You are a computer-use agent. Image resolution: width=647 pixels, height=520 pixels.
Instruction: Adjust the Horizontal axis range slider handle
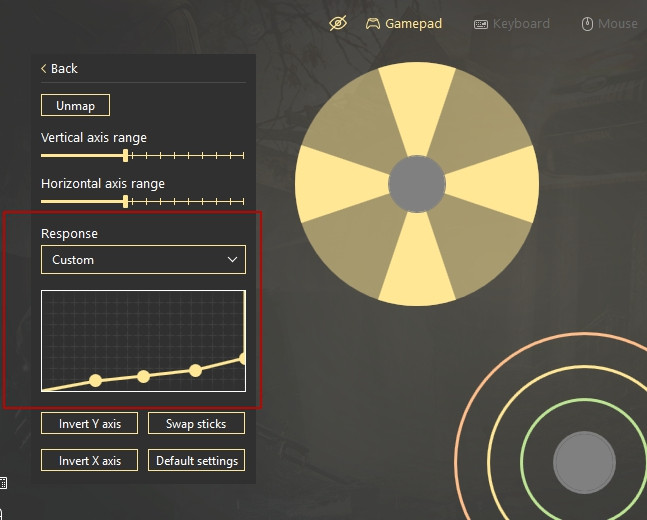coord(125,201)
